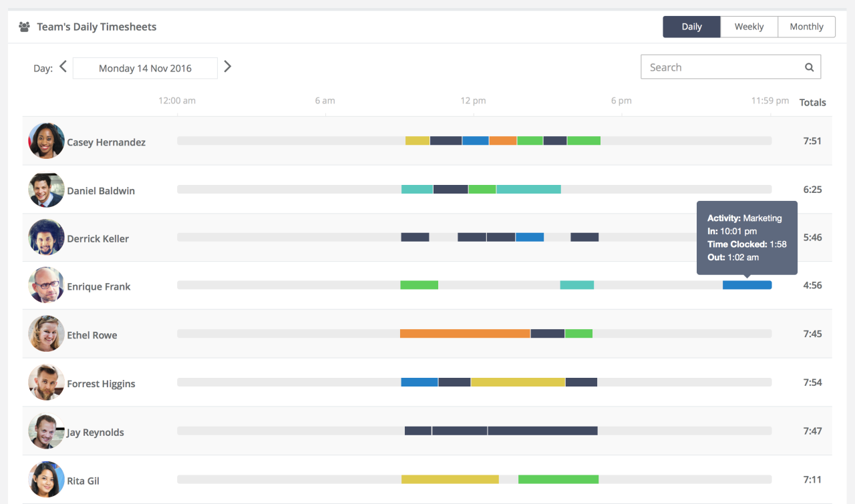This screenshot has width=855, height=504.
Task: Switch to the Weekly view
Action: coord(749,26)
